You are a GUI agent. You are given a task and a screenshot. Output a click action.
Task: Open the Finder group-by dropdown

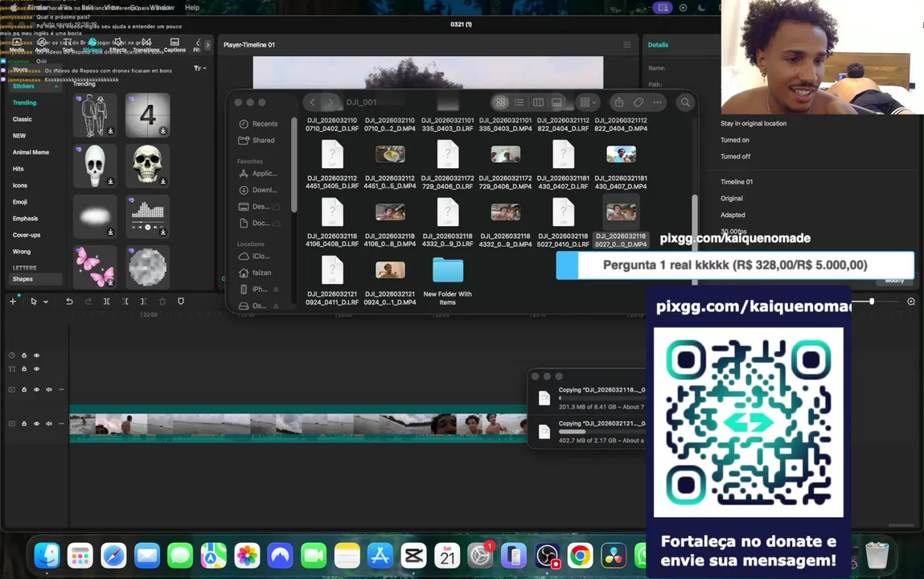click(588, 102)
